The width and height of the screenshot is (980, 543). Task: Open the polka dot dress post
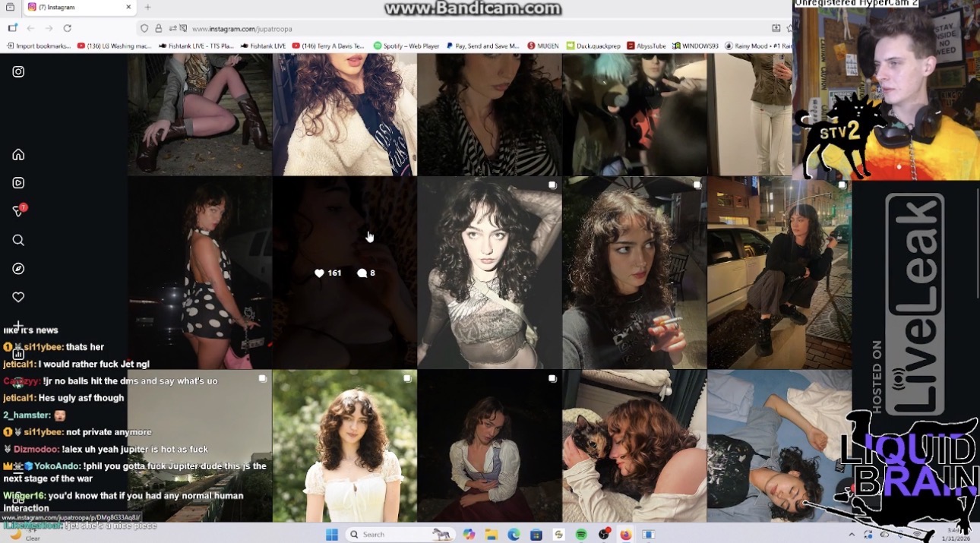click(200, 273)
